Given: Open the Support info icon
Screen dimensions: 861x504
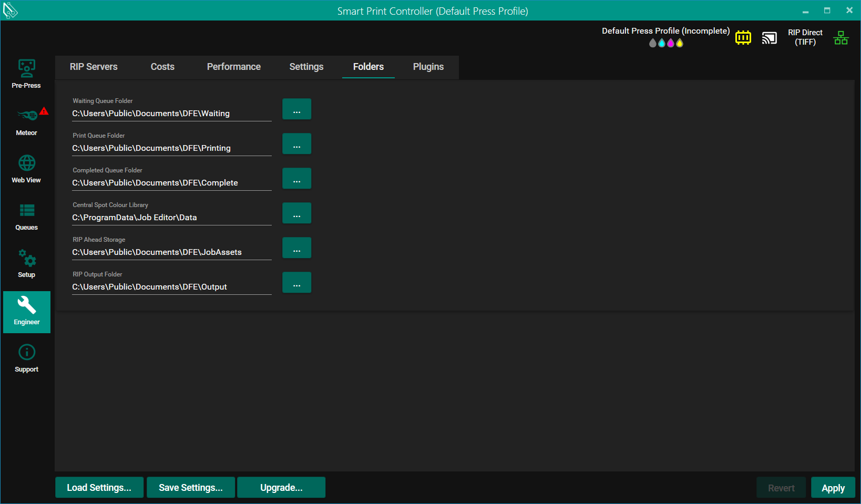Looking at the screenshot, I should coord(26,358).
